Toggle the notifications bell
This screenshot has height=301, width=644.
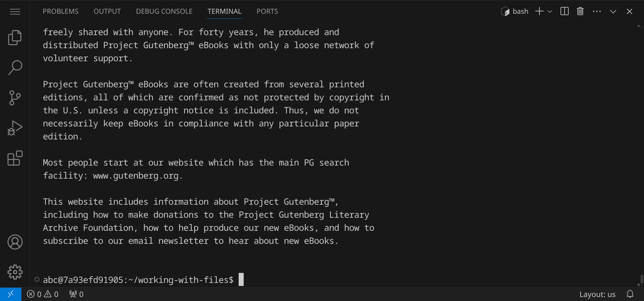630,294
